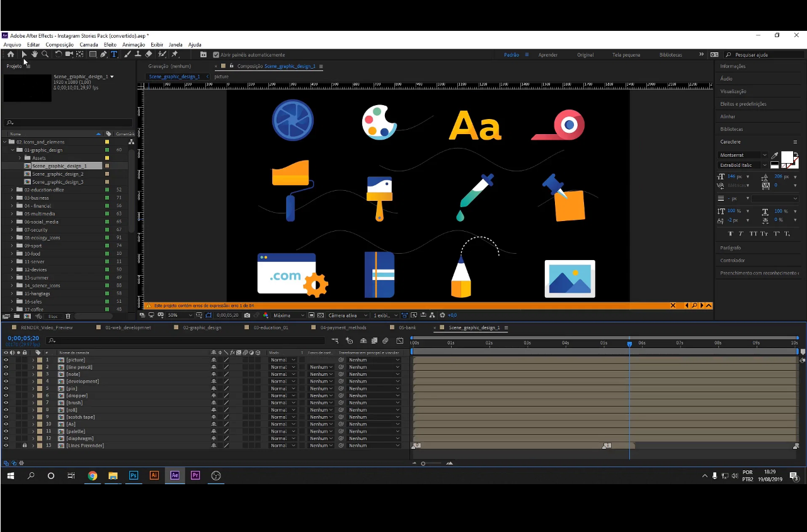Open the ExtraBold Italic style dropdown
807x532 pixels.
(x=743, y=165)
